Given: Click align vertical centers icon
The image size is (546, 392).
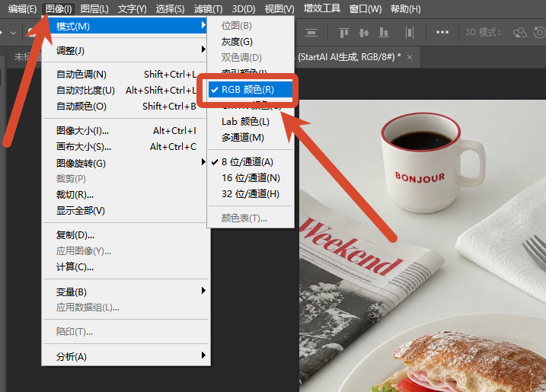Looking at the screenshot, I should point(364,33).
